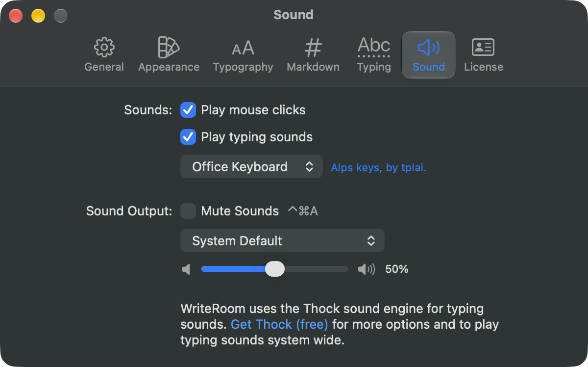Open the Typography settings tab

pos(243,55)
